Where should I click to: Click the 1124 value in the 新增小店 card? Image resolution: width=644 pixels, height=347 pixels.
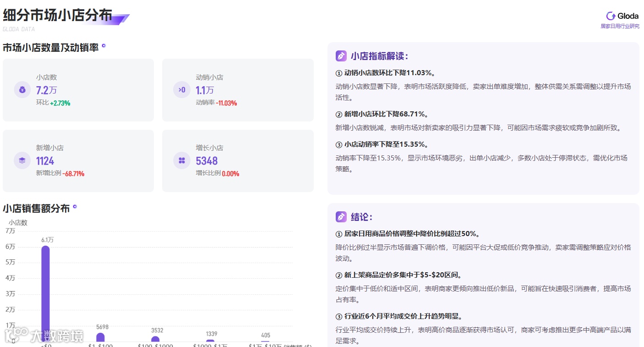pyautogui.click(x=45, y=161)
